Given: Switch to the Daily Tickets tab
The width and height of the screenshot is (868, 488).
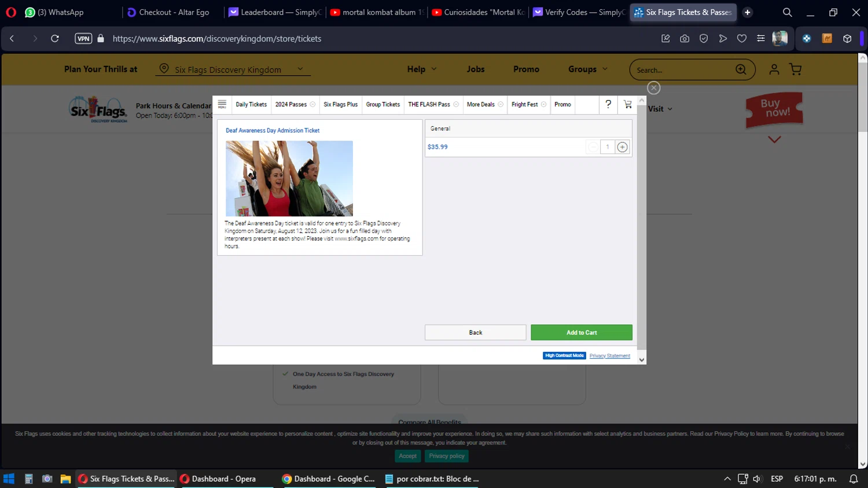Looking at the screenshot, I should coord(251,105).
